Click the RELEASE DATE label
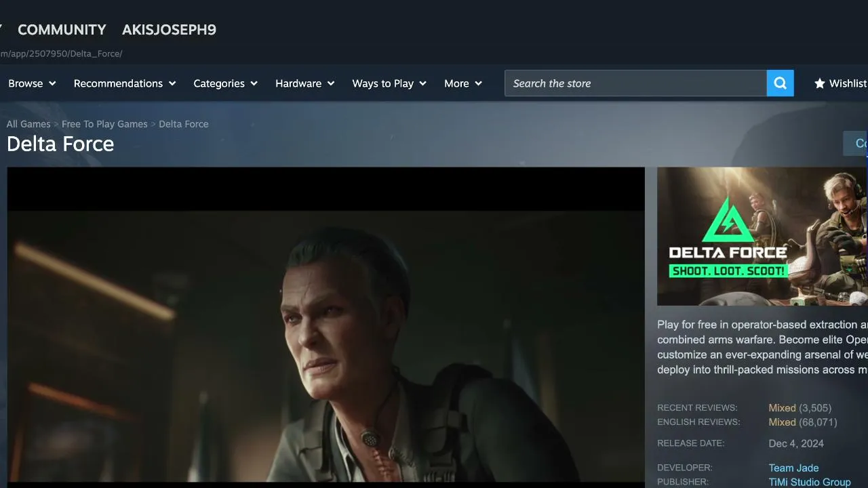Viewport: 868px width, 488px height. (691, 443)
